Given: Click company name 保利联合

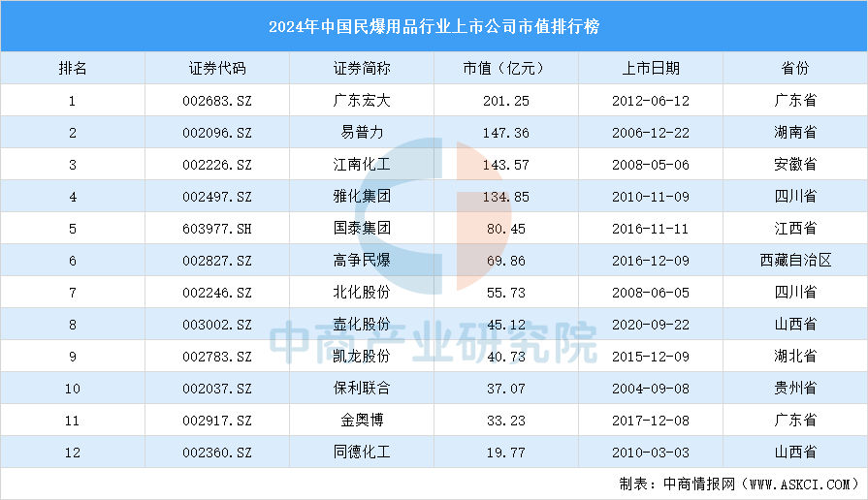Looking at the screenshot, I should tap(362, 389).
